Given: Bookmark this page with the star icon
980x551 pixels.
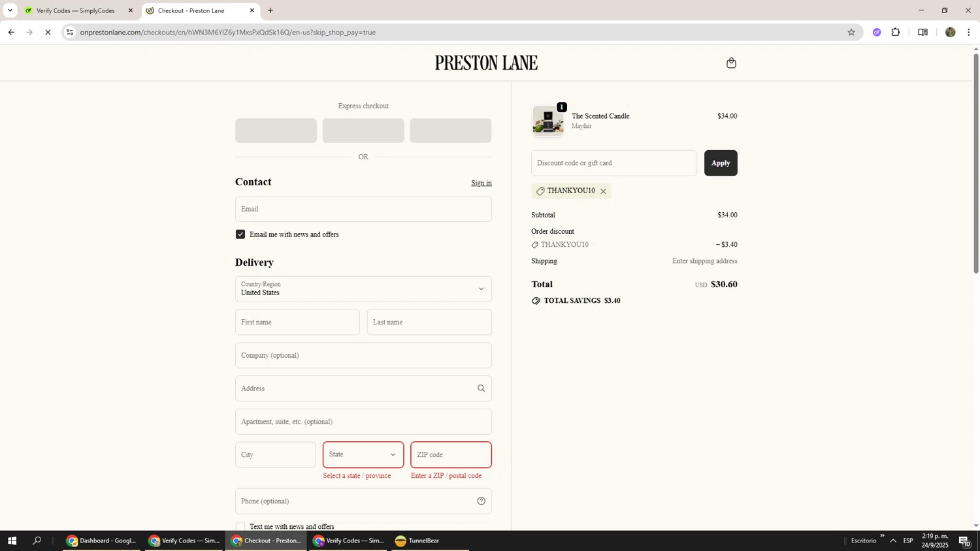Looking at the screenshot, I should [851, 32].
